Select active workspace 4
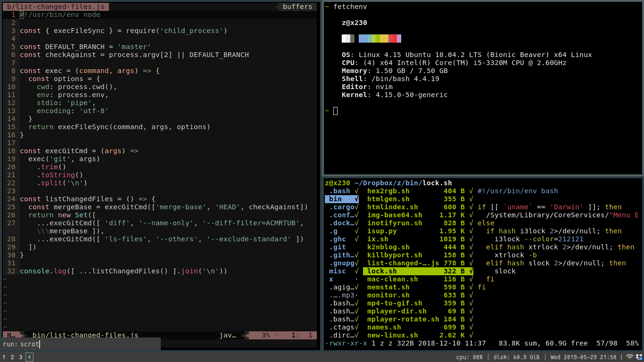This screenshot has height=362, width=644. pyautogui.click(x=29, y=357)
